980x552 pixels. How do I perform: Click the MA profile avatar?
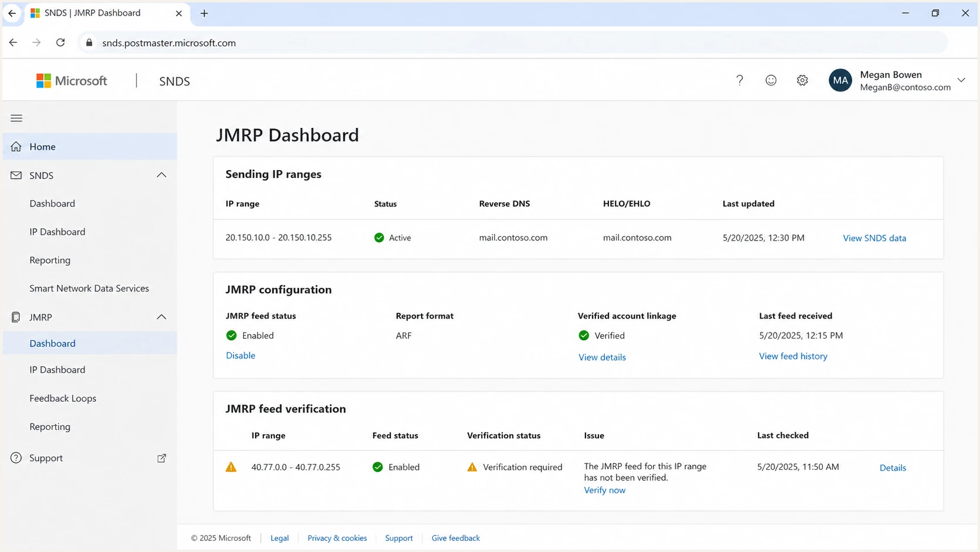pyautogui.click(x=841, y=80)
